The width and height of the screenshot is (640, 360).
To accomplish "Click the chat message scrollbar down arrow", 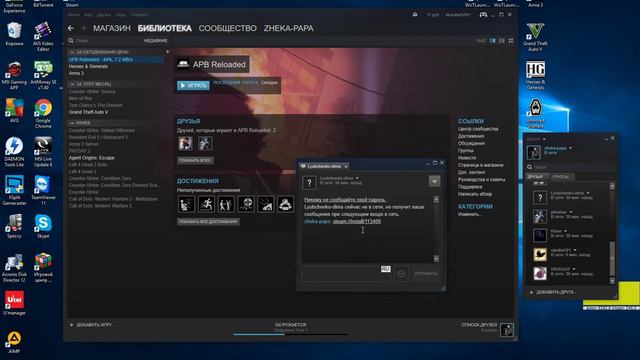I will (436, 259).
